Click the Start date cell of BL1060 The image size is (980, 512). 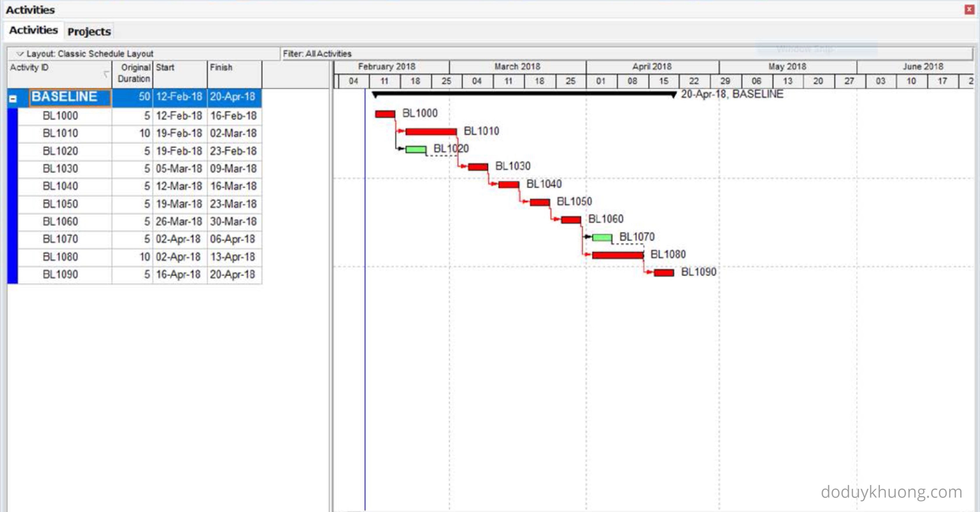pyautogui.click(x=179, y=222)
